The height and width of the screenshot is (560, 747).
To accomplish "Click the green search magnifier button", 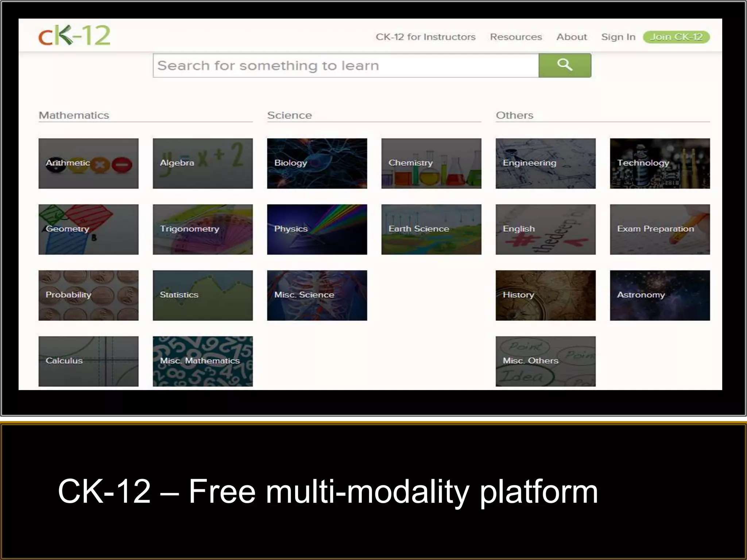I will click(x=565, y=65).
